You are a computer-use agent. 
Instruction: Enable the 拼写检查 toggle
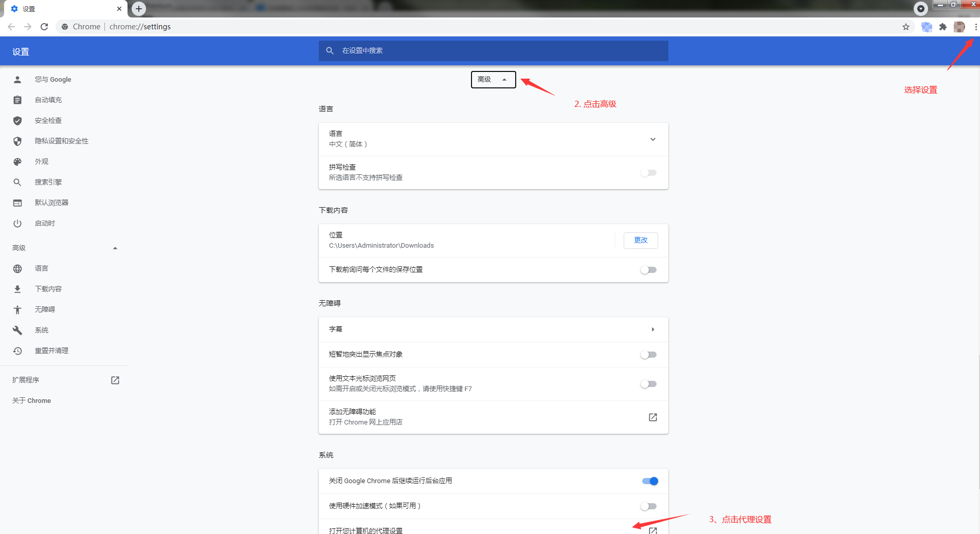[649, 173]
